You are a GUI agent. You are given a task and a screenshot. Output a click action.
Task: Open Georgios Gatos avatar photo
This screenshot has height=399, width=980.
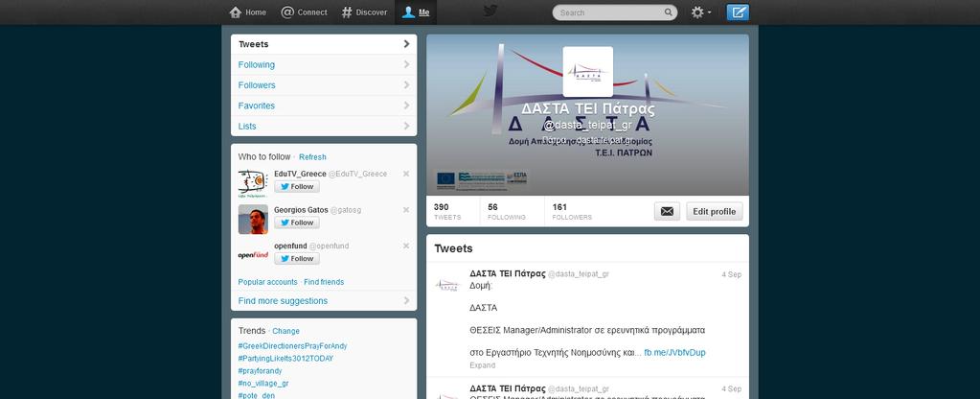[253, 220]
